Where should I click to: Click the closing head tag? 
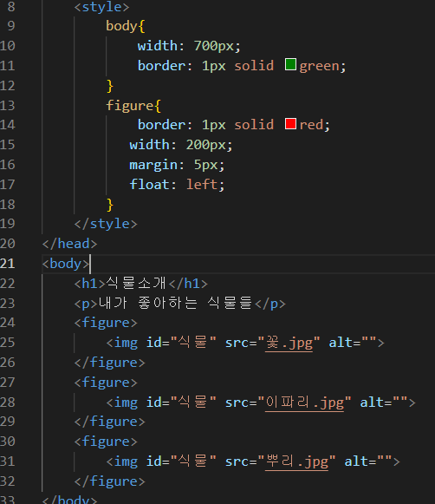tap(69, 244)
